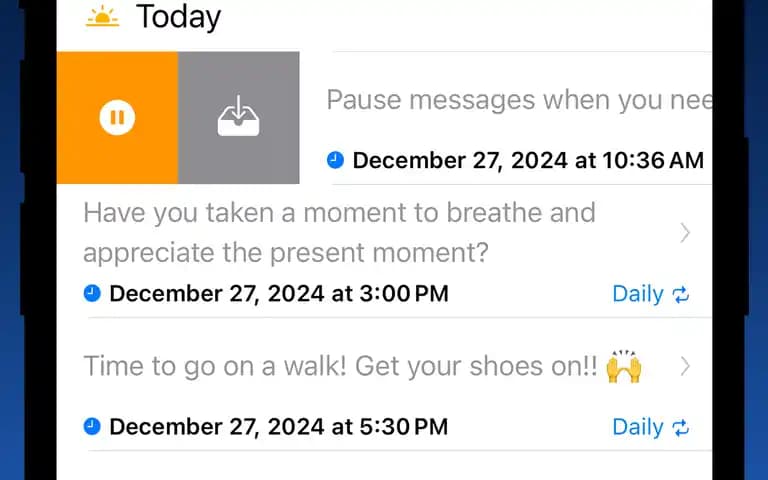Open the Today section header
Viewport: 768px width, 480px height.
point(178,17)
